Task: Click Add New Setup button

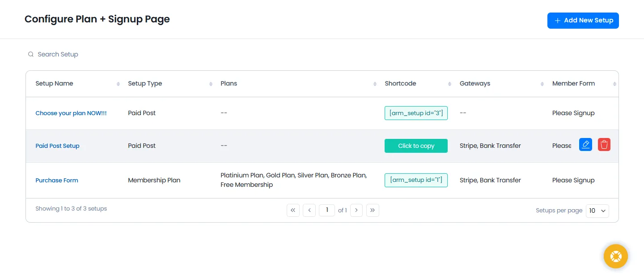Action: [583, 21]
